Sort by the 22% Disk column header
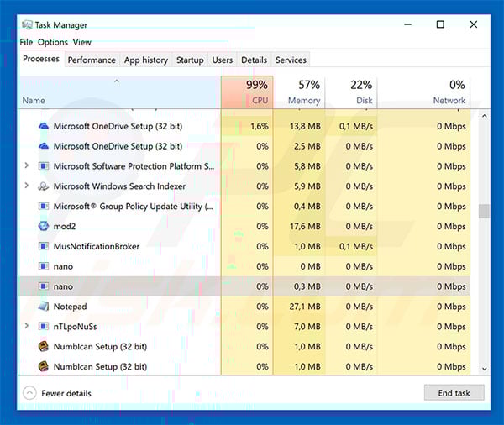Viewport: 504px width, 425px height. tap(351, 92)
